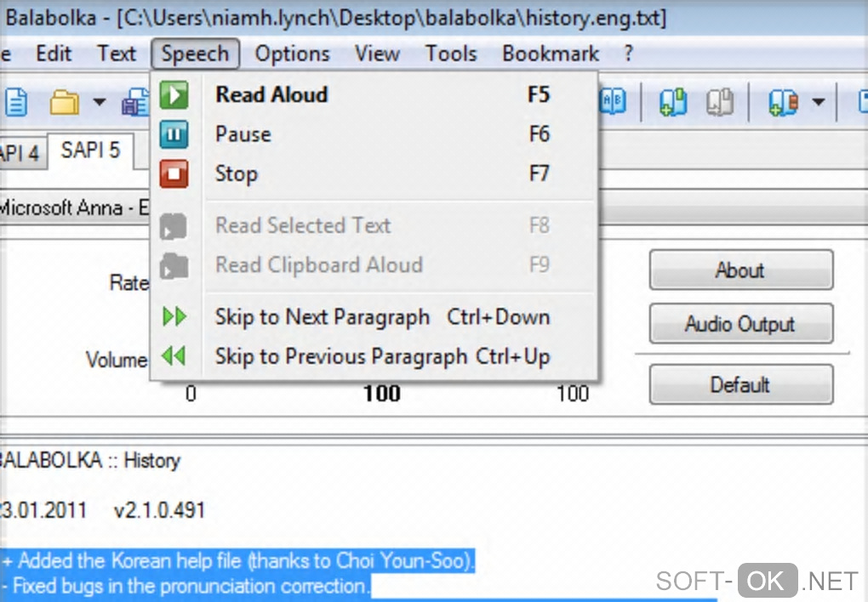Click the red Stop icon in menu
This screenshot has height=602, width=868.
(174, 174)
